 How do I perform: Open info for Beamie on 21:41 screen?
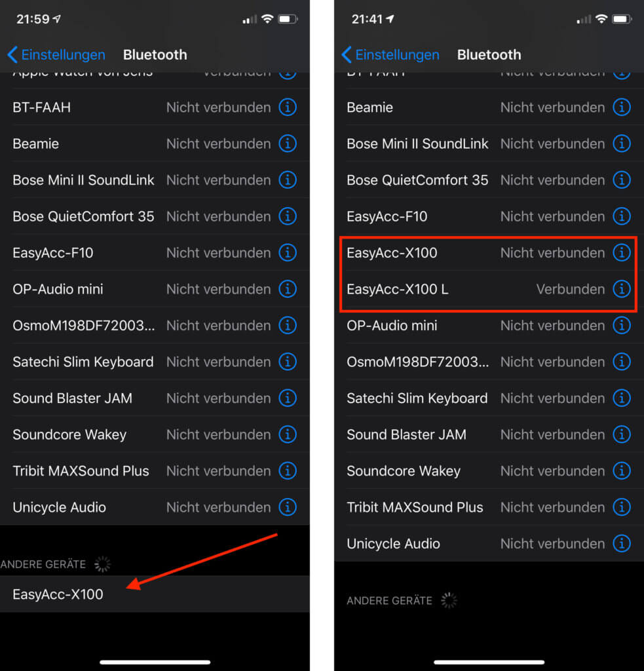pyautogui.click(x=622, y=107)
